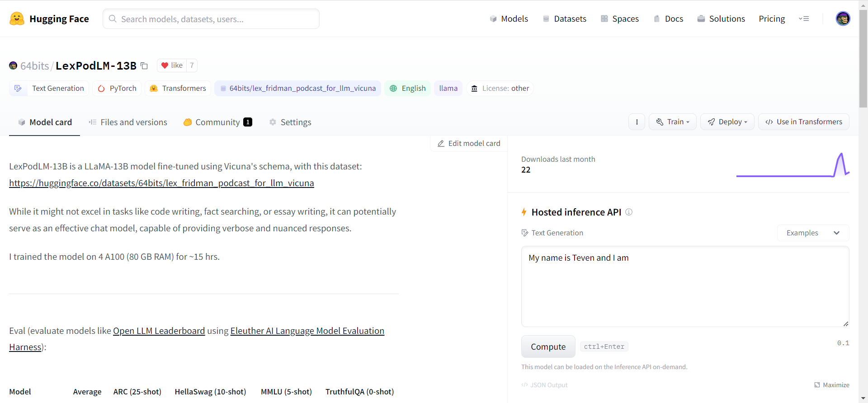The image size is (868, 403).
Task: Click the Community tab icon
Action: 188,122
